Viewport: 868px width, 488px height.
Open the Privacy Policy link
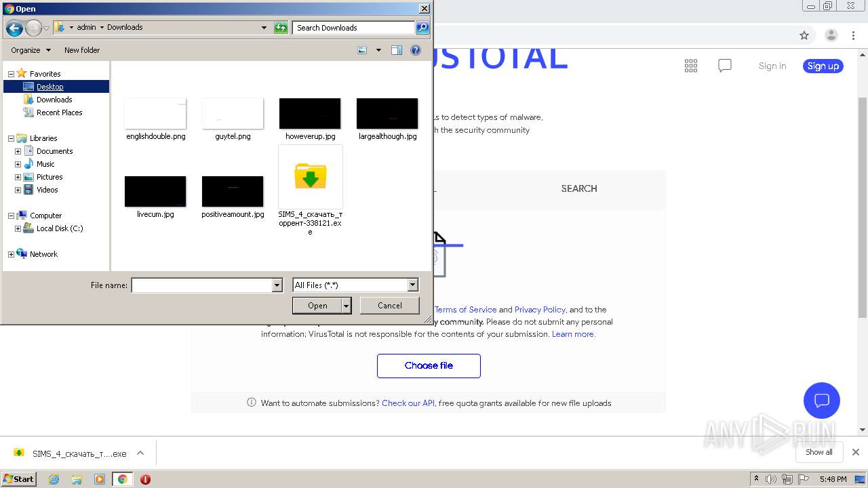point(540,310)
